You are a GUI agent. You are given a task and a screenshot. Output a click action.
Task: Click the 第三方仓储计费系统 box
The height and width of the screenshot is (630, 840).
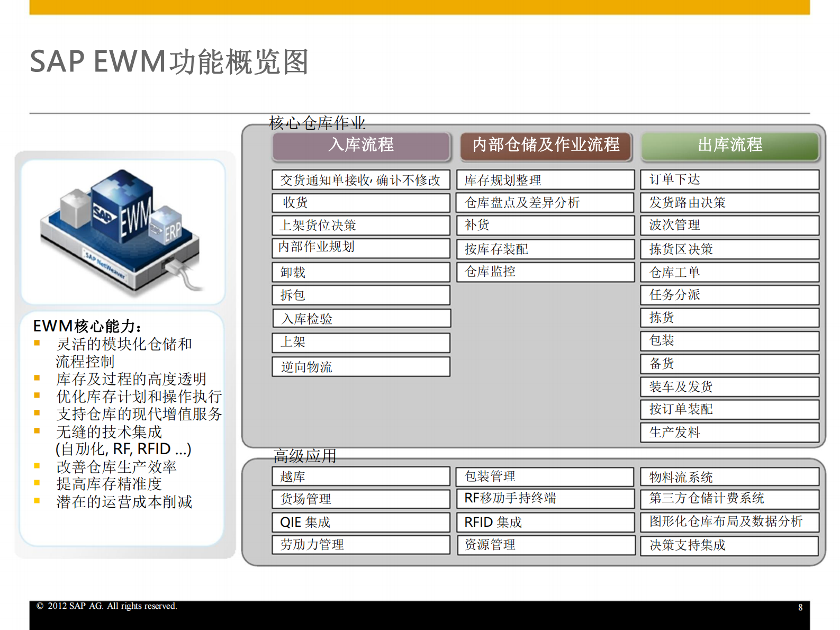coord(730,499)
